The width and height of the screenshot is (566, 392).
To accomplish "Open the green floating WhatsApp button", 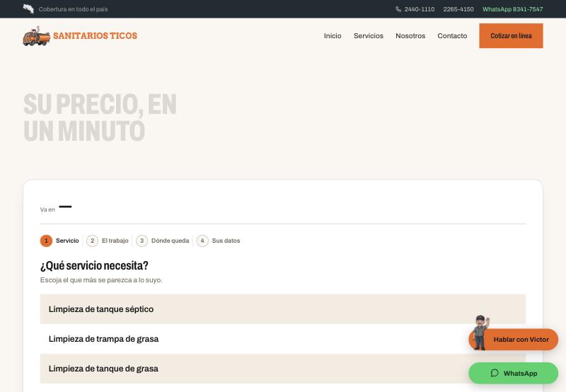I will [514, 373].
